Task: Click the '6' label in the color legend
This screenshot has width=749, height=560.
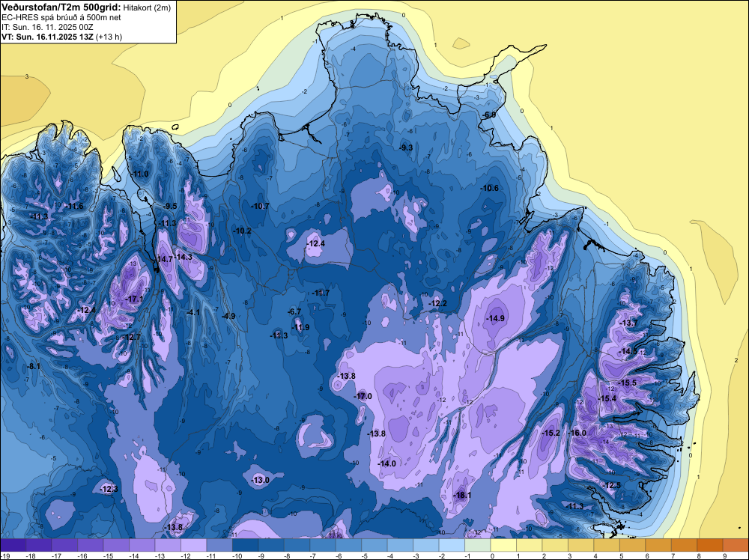Action: tap(647, 556)
